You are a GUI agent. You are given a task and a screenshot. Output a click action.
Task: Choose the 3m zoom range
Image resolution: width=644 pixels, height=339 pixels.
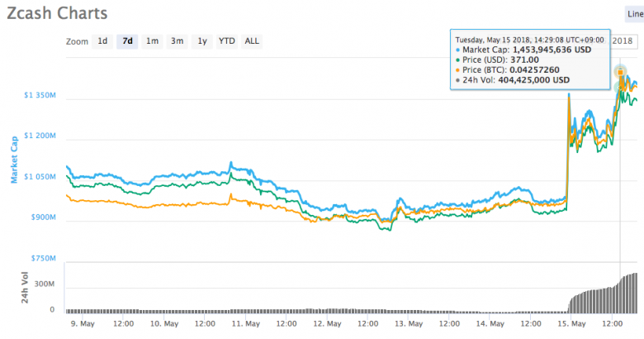coord(177,41)
